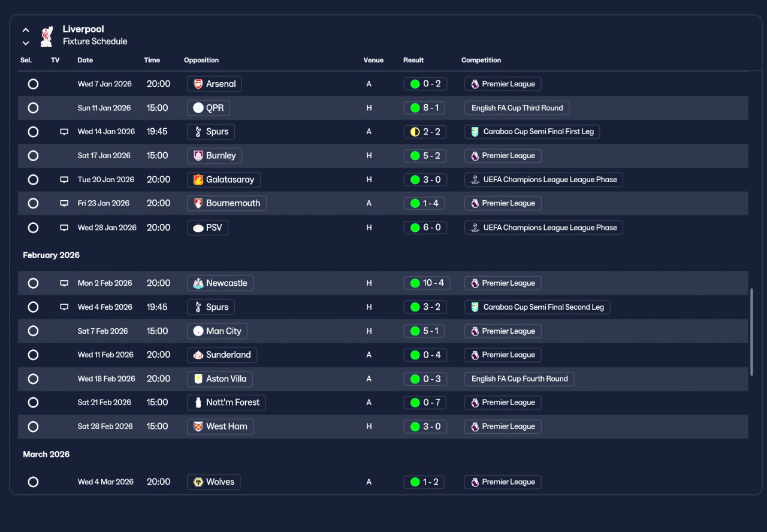Click the Champions League logo in Galatasaray row

(475, 180)
